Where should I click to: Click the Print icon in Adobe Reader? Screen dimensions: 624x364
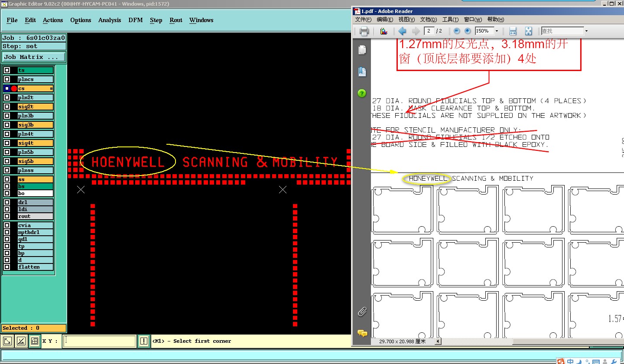(364, 31)
